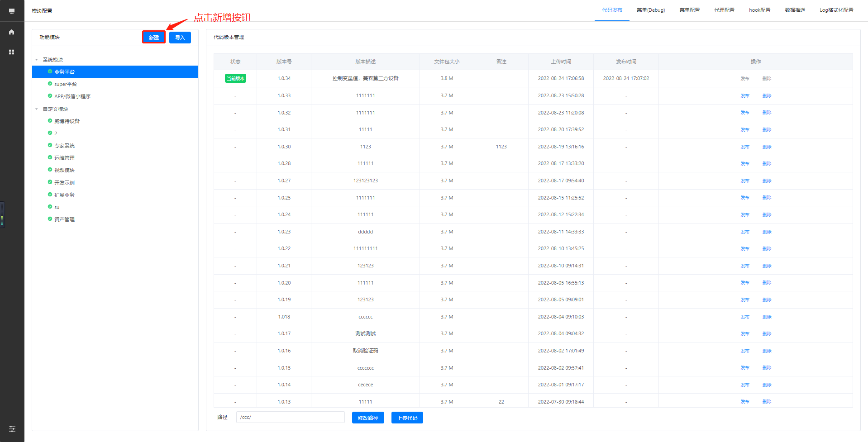Collapse the 自定义模块 tree group
868x442 pixels.
click(37, 109)
